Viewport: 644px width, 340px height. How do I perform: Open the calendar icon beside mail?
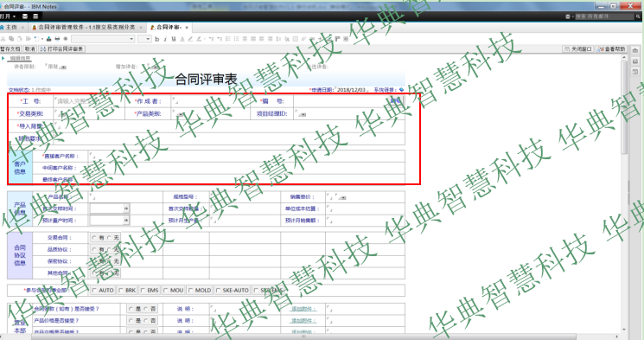coord(35,16)
